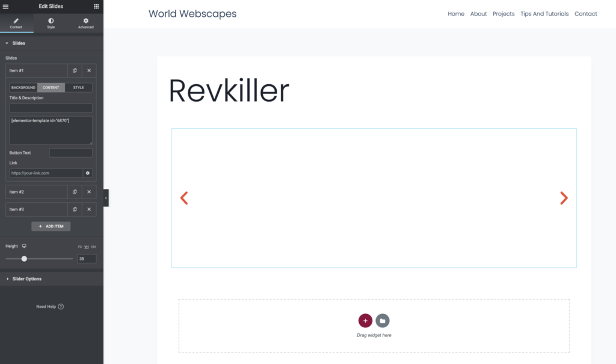Click the Height slider handle
616x364 pixels.
click(24, 259)
